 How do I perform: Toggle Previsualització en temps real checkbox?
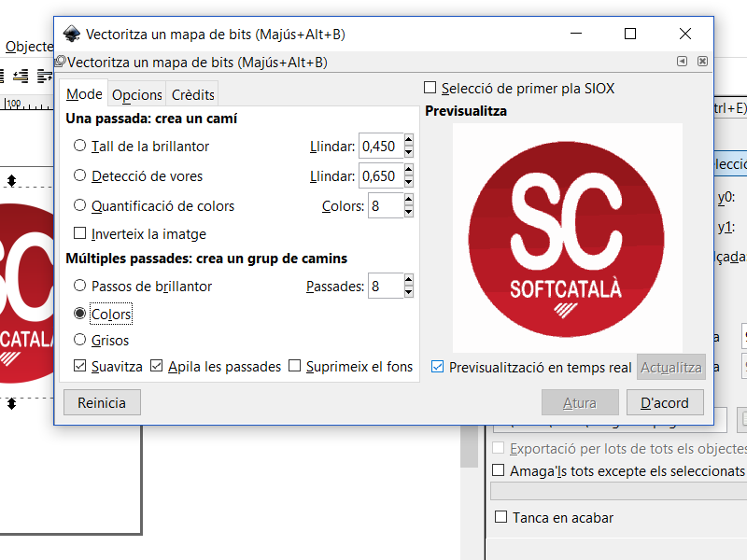pos(437,367)
